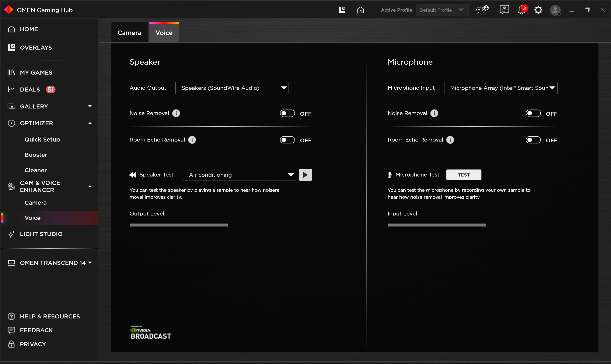Image resolution: width=611 pixels, height=364 pixels.
Task: Click the 'Active Profile' label
Action: pyautogui.click(x=396, y=10)
